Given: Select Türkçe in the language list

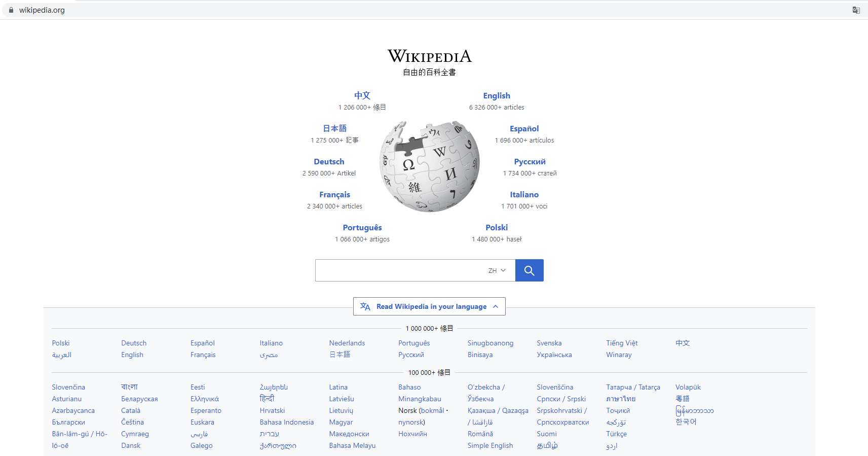Looking at the screenshot, I should pos(617,434).
